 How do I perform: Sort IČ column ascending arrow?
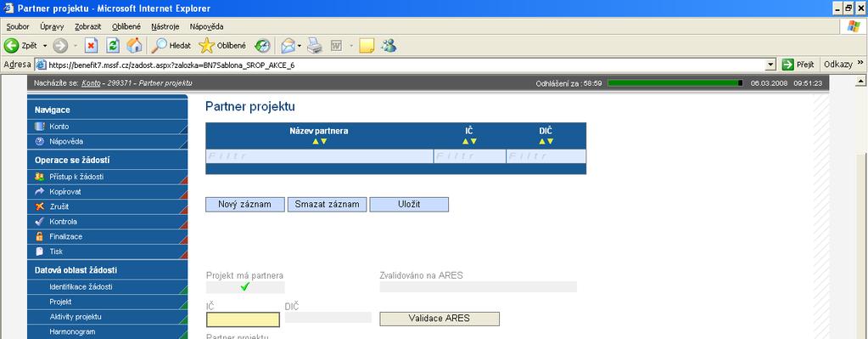tap(466, 141)
